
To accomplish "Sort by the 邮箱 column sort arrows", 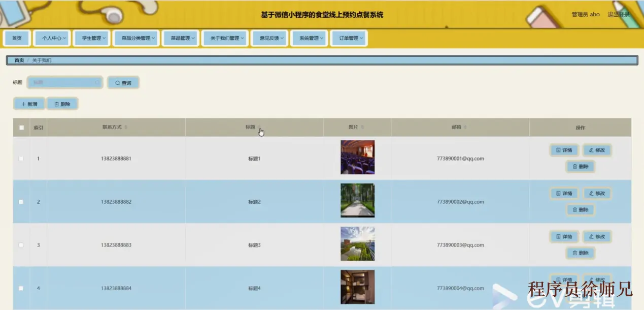I will (x=465, y=127).
